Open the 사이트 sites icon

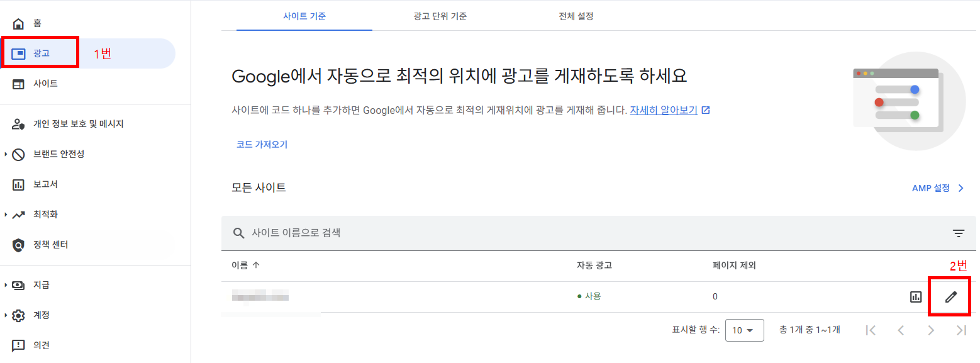coord(18,84)
